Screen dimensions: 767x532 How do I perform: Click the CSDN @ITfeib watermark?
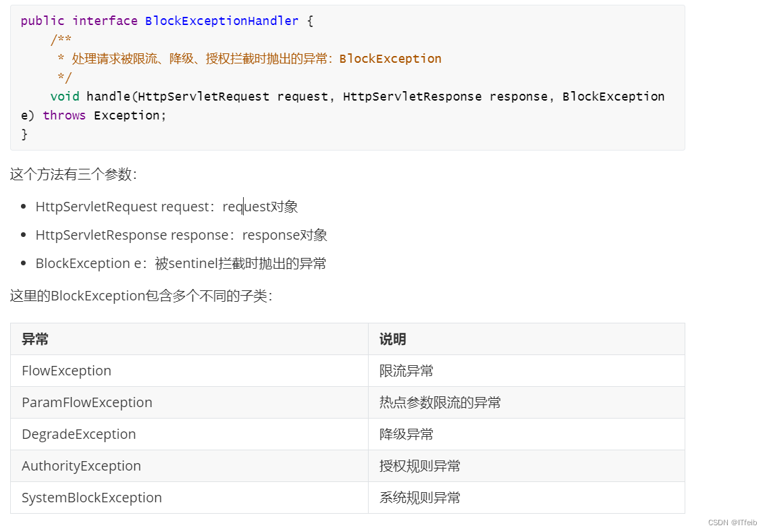[733, 523]
